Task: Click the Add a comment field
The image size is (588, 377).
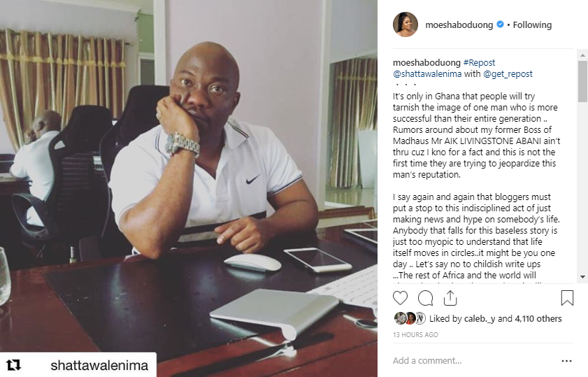Action: pyautogui.click(x=474, y=361)
